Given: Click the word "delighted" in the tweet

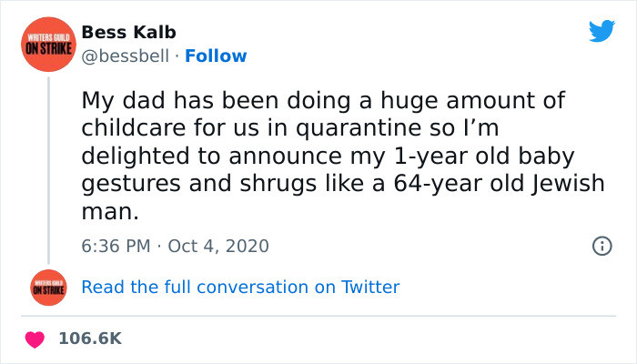Looking at the screenshot, I should point(127,155).
